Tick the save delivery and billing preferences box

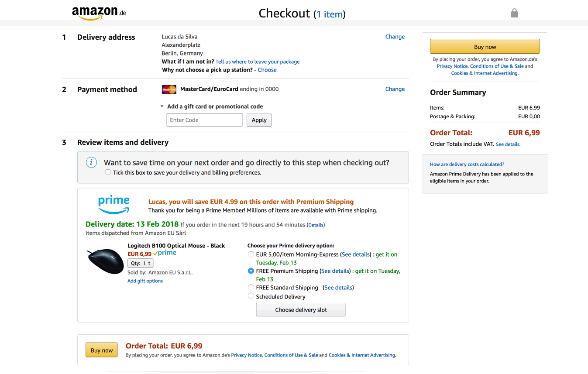(x=108, y=172)
